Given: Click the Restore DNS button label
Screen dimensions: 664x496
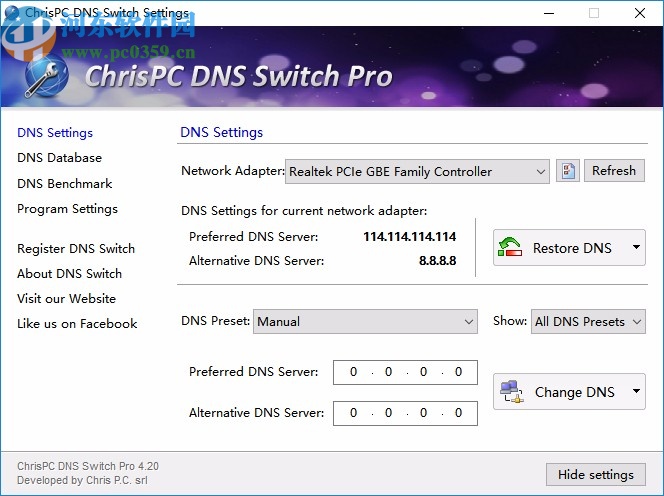Looking at the screenshot, I should tap(572, 248).
